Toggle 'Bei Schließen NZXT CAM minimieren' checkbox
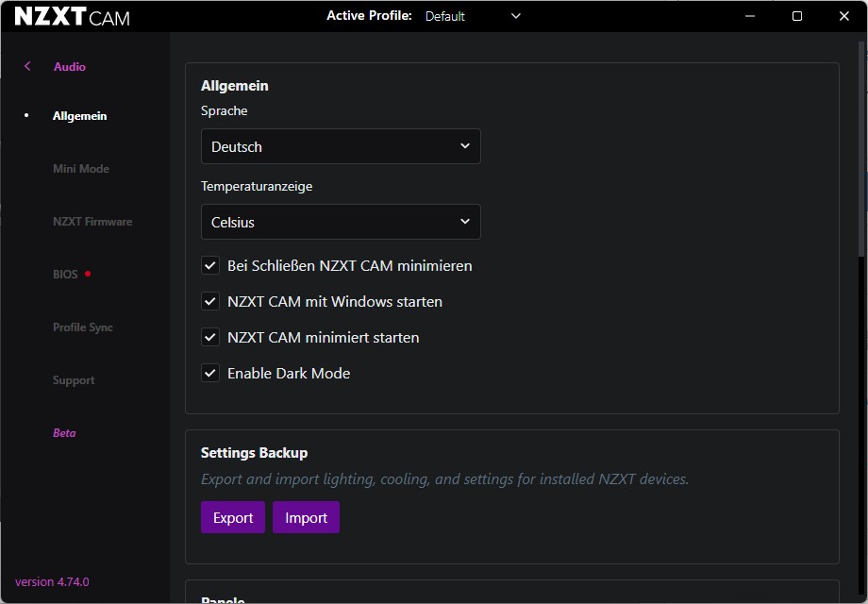 coord(210,266)
